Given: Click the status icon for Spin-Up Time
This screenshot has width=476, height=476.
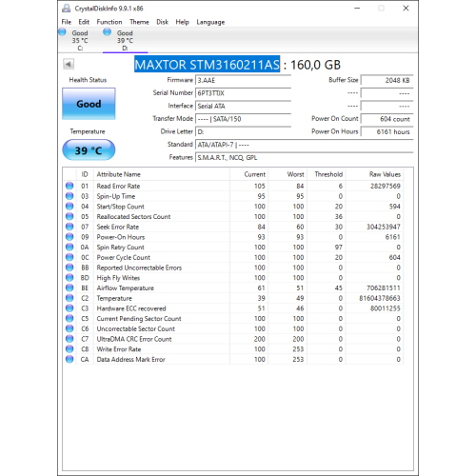Looking at the screenshot, I should [x=69, y=196].
